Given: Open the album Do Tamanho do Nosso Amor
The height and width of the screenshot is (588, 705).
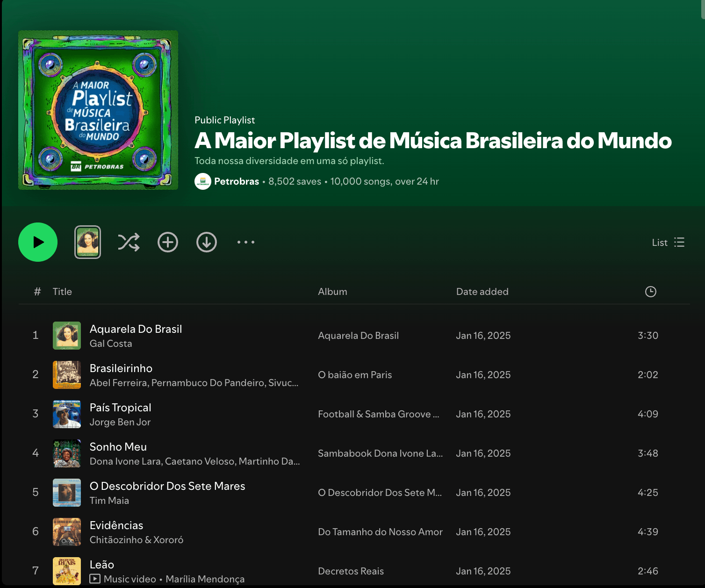Looking at the screenshot, I should [380, 532].
